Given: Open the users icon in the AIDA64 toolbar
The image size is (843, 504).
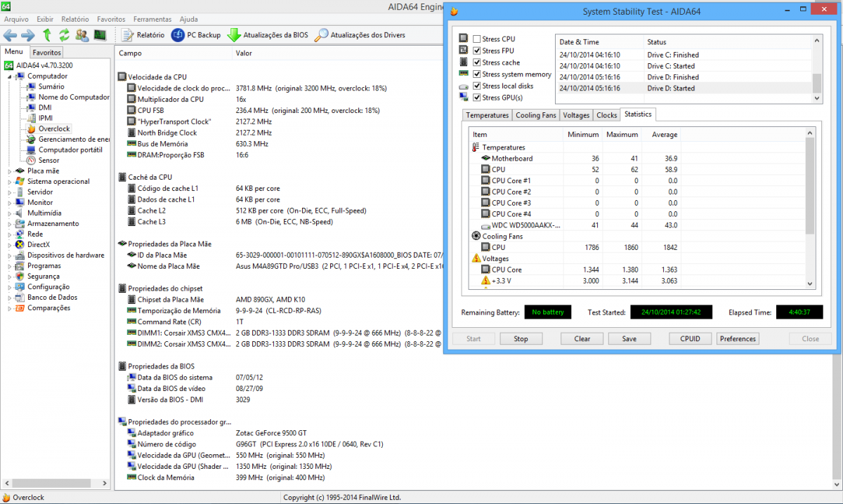Looking at the screenshot, I should point(82,35).
